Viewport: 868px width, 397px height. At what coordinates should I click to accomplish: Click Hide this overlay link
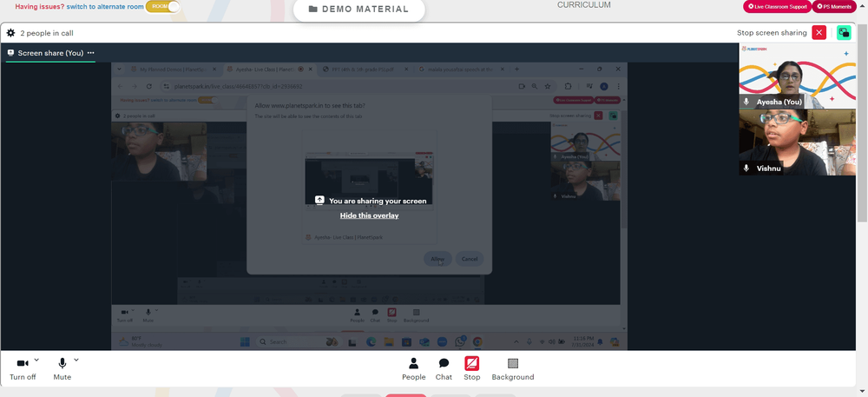pyautogui.click(x=369, y=215)
